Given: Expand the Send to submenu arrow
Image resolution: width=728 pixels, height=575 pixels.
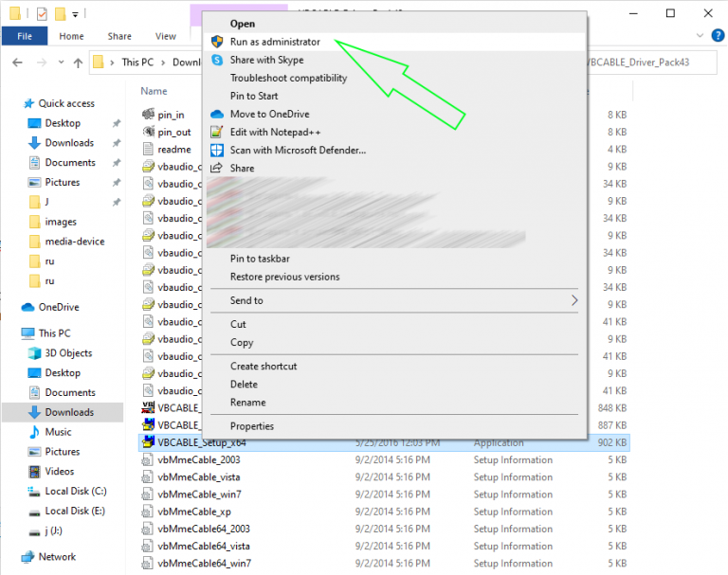Looking at the screenshot, I should point(573,300).
